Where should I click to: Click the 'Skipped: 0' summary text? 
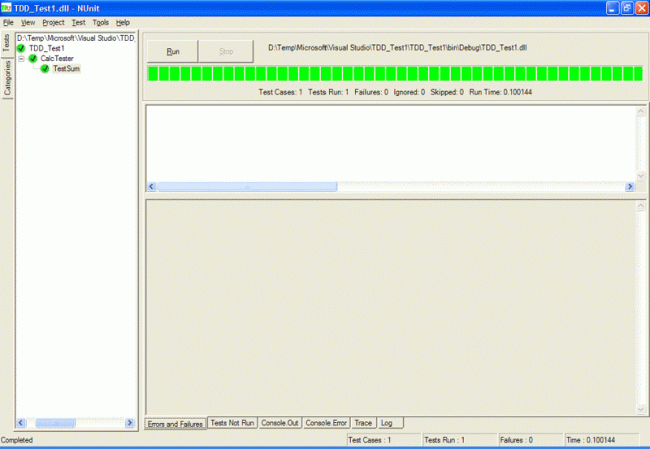coord(447,92)
